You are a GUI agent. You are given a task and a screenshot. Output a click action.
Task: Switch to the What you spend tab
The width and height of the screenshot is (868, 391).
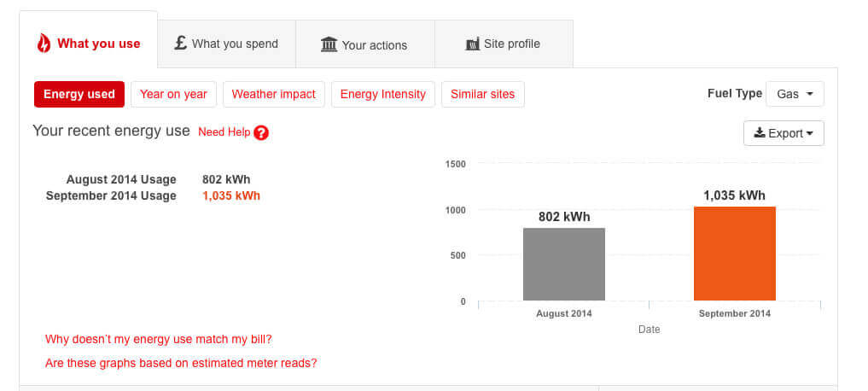226,44
